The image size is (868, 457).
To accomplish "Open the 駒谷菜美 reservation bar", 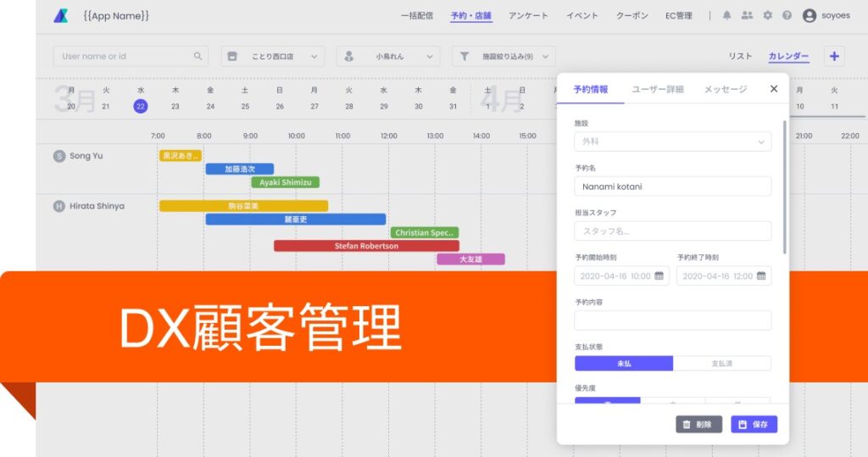I will click(243, 206).
